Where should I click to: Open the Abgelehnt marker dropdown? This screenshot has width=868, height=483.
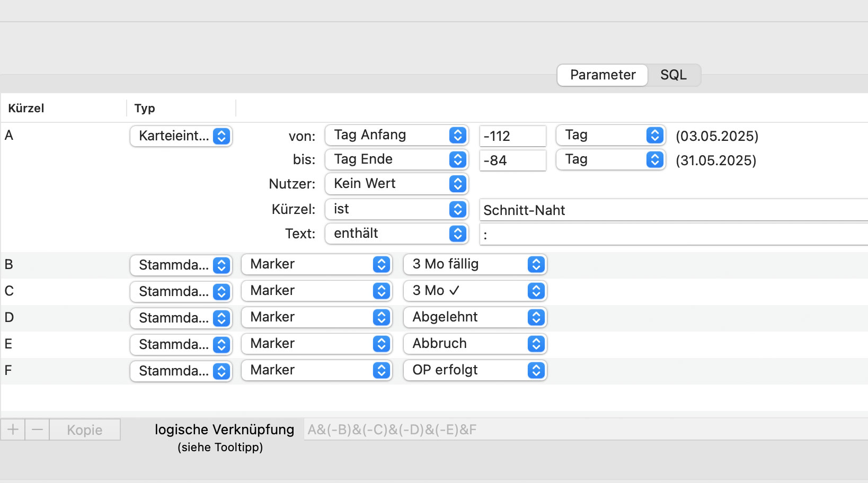tap(475, 317)
